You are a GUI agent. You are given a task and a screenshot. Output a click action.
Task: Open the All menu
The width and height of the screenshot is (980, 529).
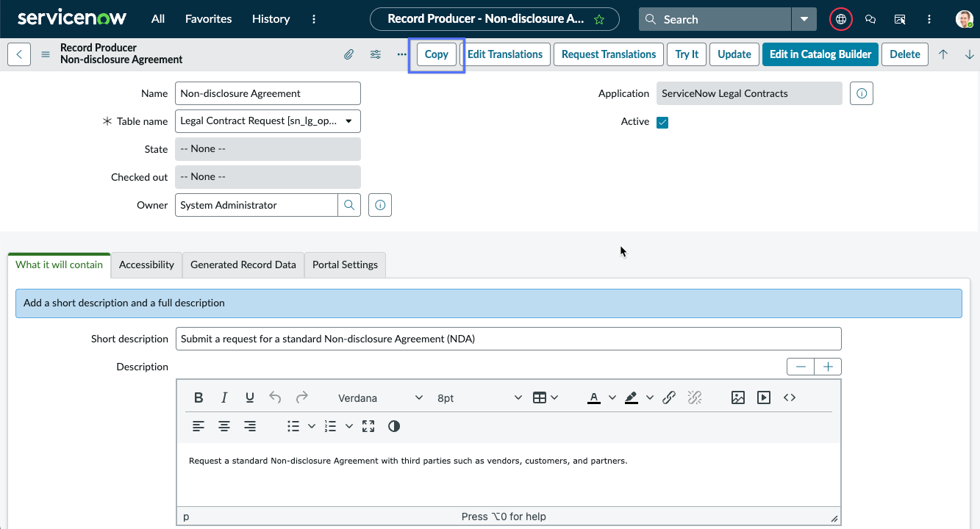(158, 19)
